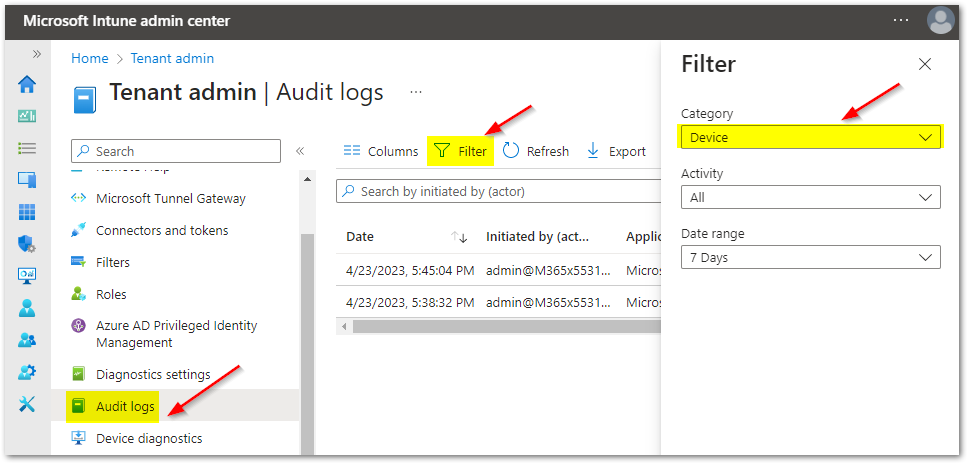Open Azure AD Privileged Identity Management

pyautogui.click(x=177, y=334)
